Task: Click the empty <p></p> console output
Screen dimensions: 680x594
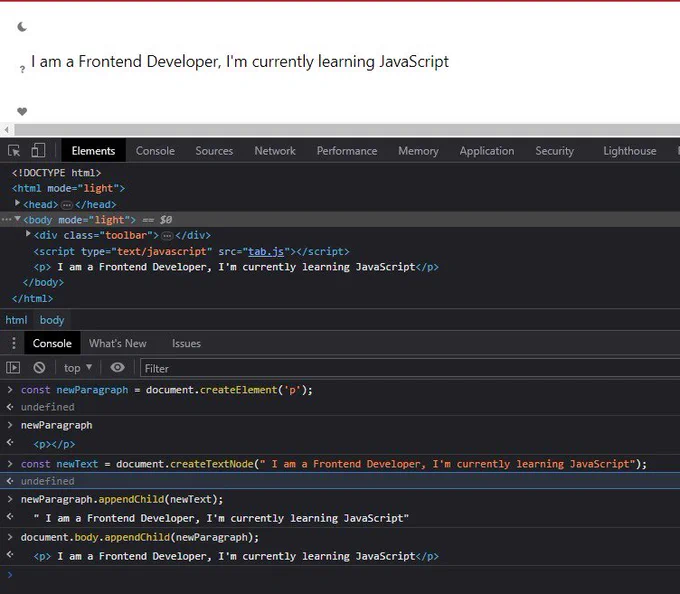Action: [x=54, y=444]
